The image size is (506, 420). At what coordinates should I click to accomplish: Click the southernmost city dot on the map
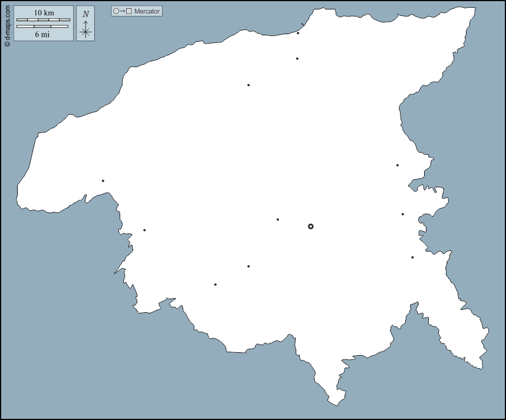pos(216,285)
